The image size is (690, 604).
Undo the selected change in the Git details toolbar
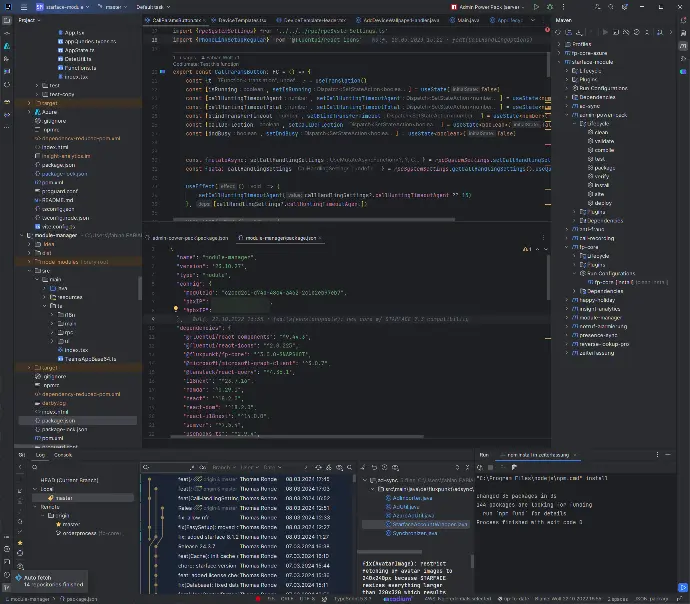point(374,468)
